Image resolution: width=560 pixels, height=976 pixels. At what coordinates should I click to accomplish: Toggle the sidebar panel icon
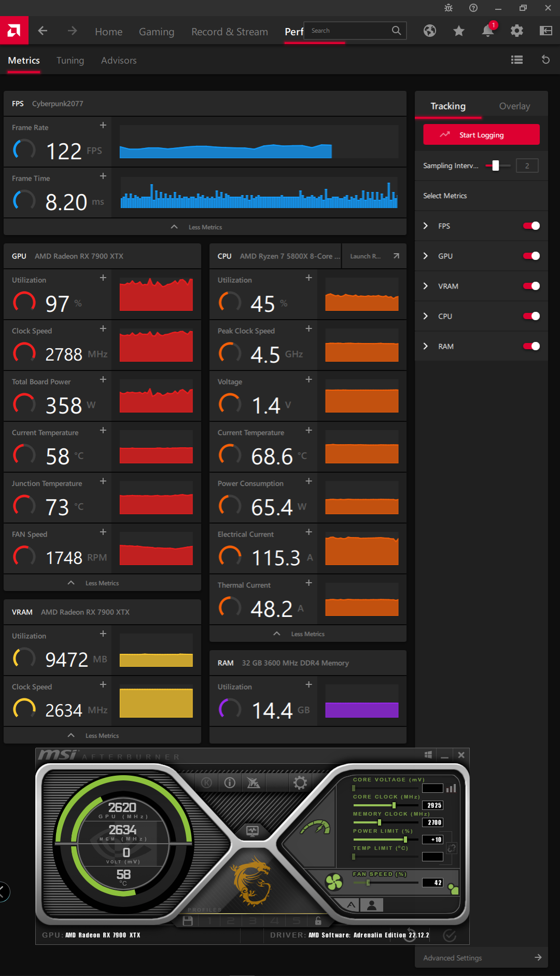click(546, 31)
